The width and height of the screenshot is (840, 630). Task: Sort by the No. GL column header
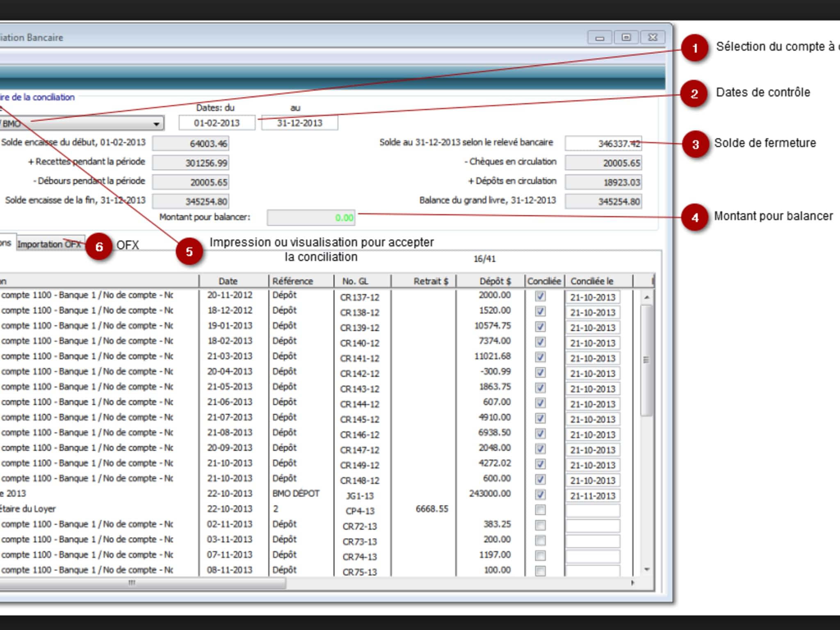(x=362, y=281)
